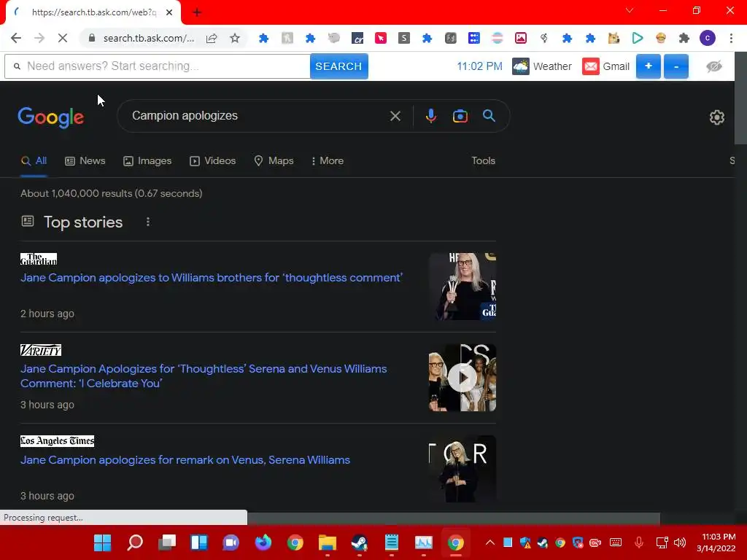747x560 pixels.
Task: Launch Firefox from the taskbar
Action: (x=263, y=542)
